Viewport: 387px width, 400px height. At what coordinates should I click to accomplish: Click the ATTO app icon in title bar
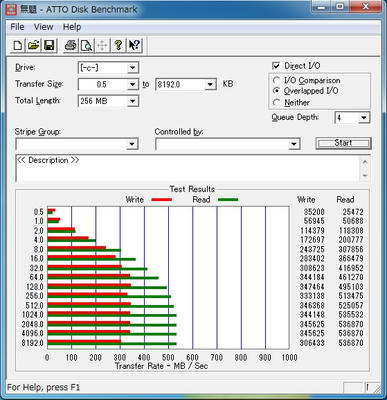click(x=11, y=9)
